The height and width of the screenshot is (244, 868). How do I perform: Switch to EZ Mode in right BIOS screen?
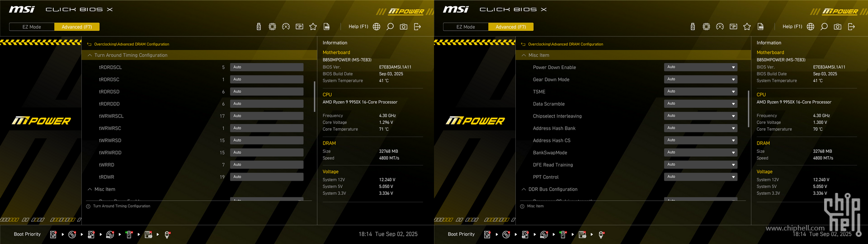[466, 27]
